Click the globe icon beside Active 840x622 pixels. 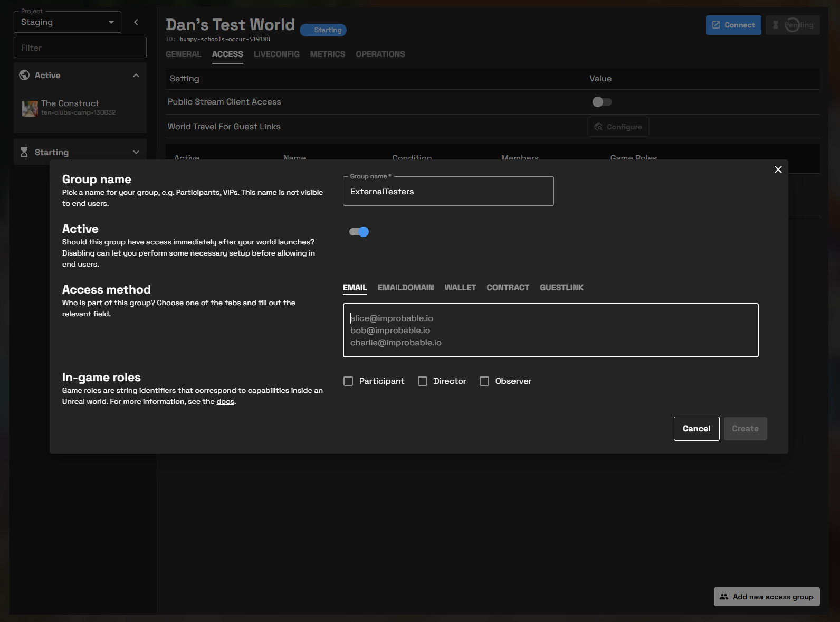point(24,75)
